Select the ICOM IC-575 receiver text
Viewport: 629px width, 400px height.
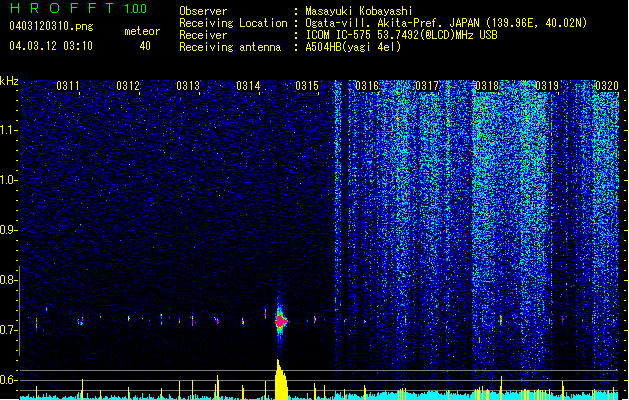click(401, 35)
